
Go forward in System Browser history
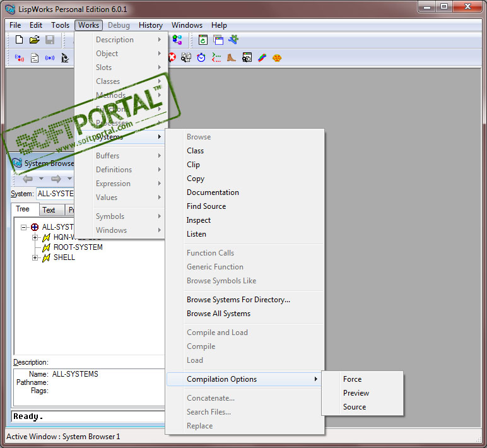[56, 179]
